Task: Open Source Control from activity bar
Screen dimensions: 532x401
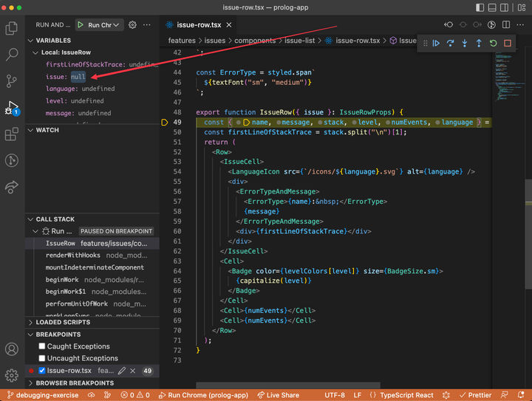Action: pos(12,81)
